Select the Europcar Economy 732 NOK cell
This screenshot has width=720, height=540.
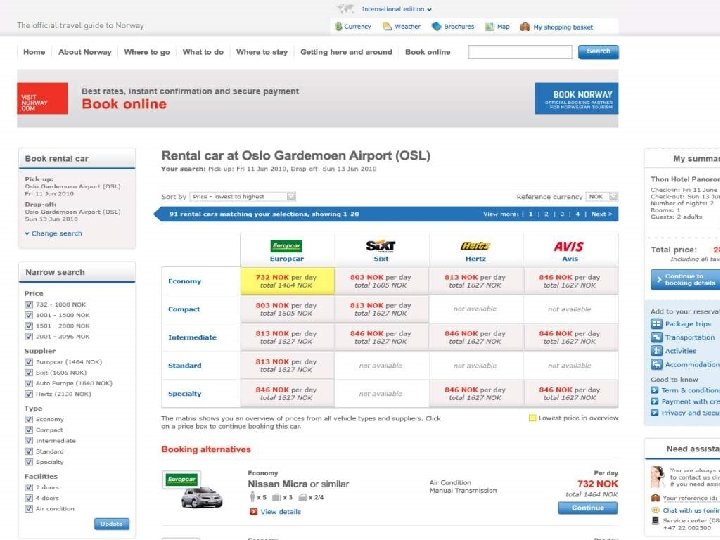click(287, 281)
